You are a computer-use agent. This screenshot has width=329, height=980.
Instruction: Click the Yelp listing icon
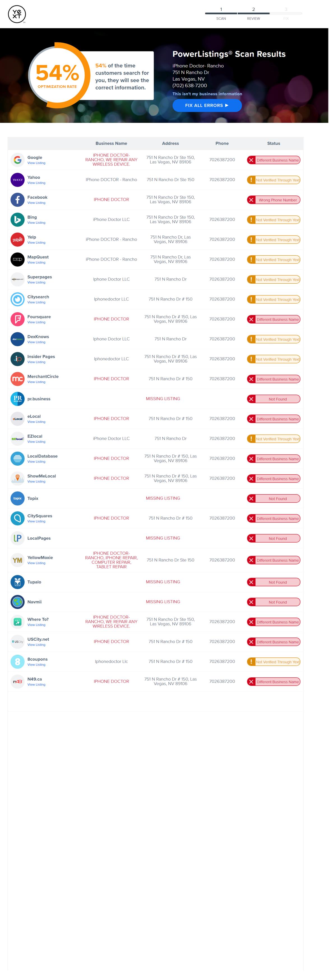click(18, 240)
